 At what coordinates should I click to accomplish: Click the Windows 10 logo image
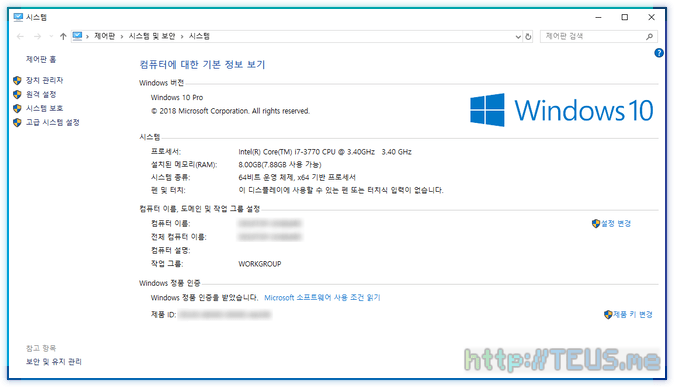click(x=561, y=110)
